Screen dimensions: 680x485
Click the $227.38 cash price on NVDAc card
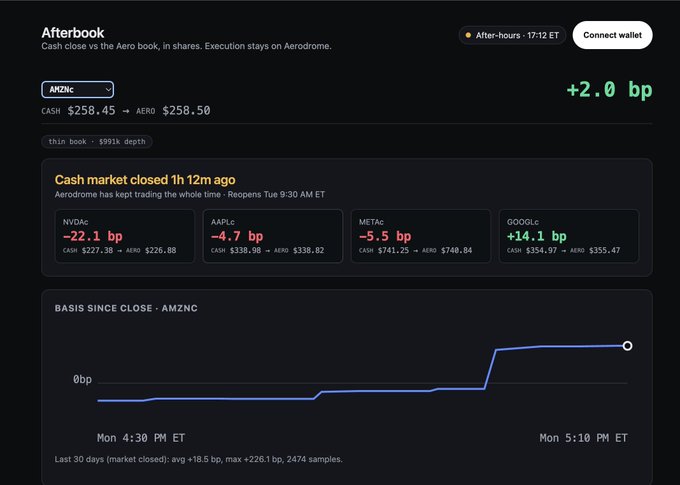(98, 250)
